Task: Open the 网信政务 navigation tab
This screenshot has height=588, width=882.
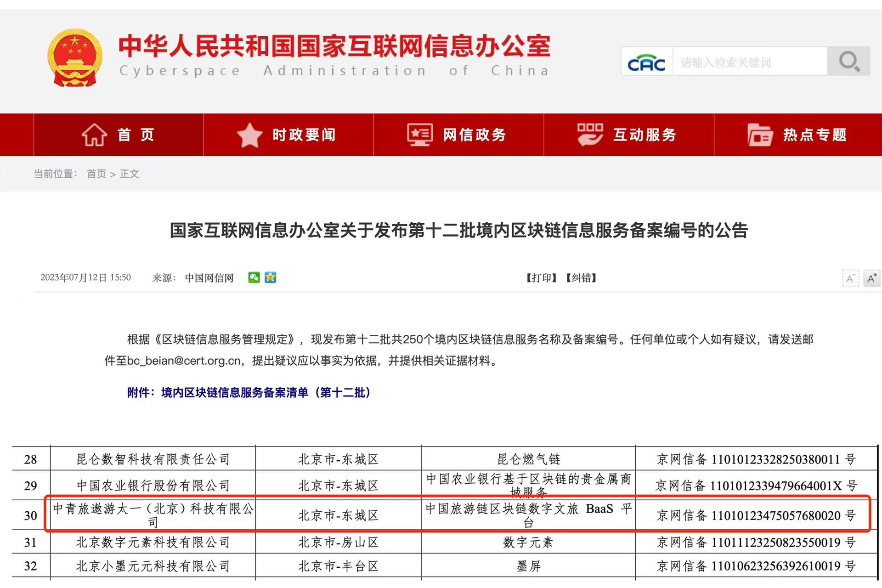Action: point(458,135)
